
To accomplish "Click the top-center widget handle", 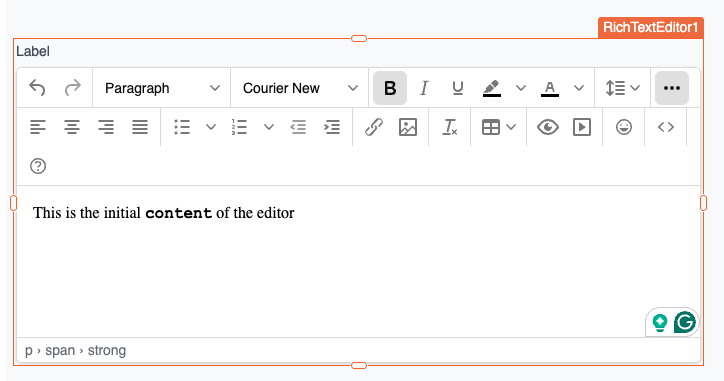I will pyautogui.click(x=359, y=38).
